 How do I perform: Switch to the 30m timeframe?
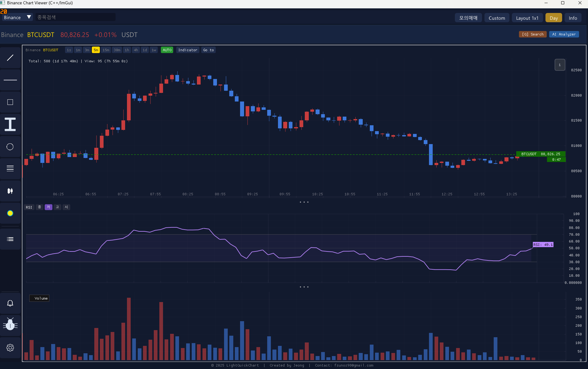tap(117, 50)
